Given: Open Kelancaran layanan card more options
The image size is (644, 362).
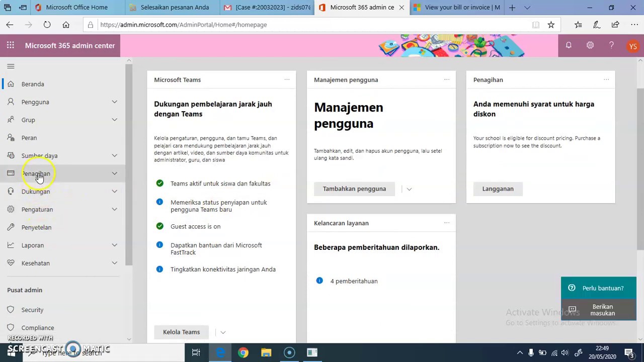Looking at the screenshot, I should pos(447,223).
